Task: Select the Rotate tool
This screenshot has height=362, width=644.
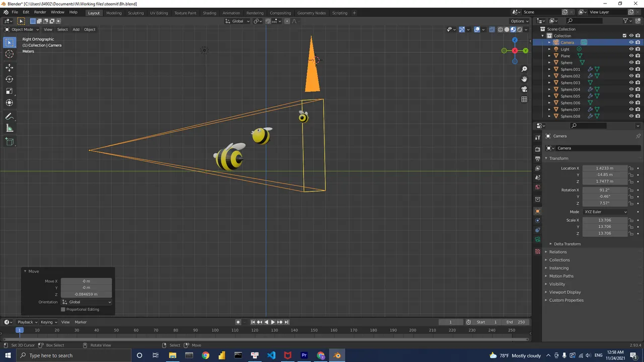Action: (10, 79)
